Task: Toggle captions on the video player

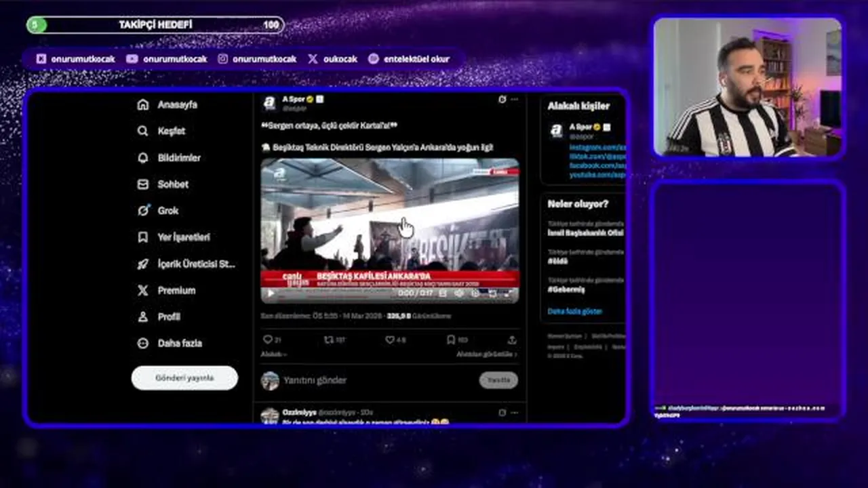Action: pyautogui.click(x=443, y=293)
